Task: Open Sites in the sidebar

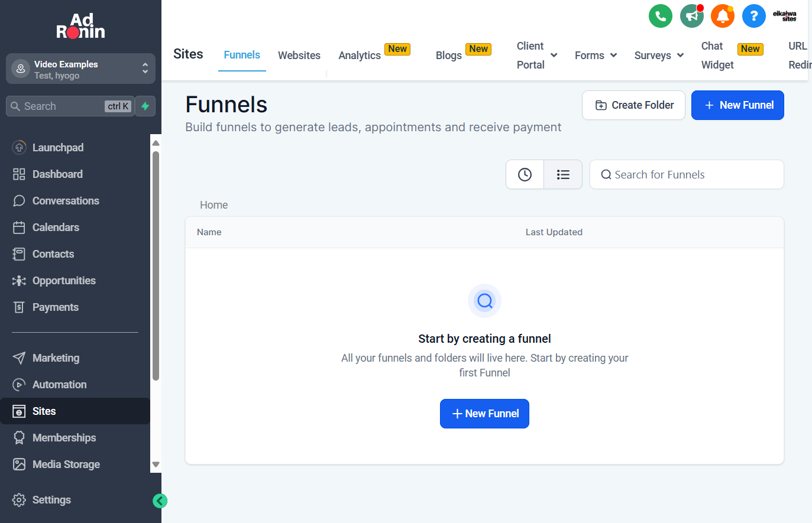Action: click(75, 411)
